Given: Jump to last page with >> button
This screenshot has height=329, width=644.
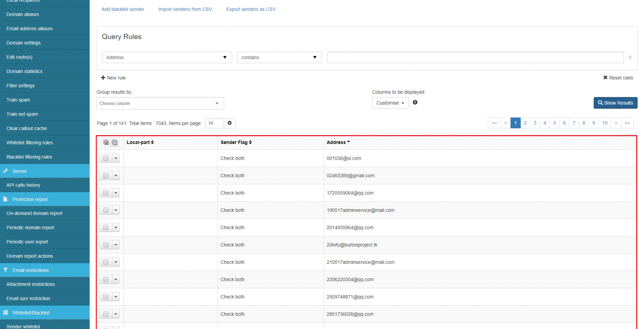Looking at the screenshot, I should 627,123.
